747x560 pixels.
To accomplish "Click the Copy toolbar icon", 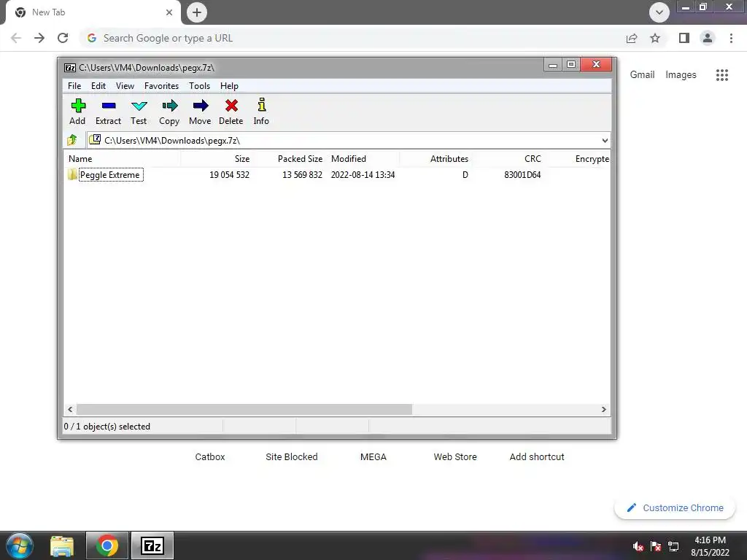I will coord(169,112).
